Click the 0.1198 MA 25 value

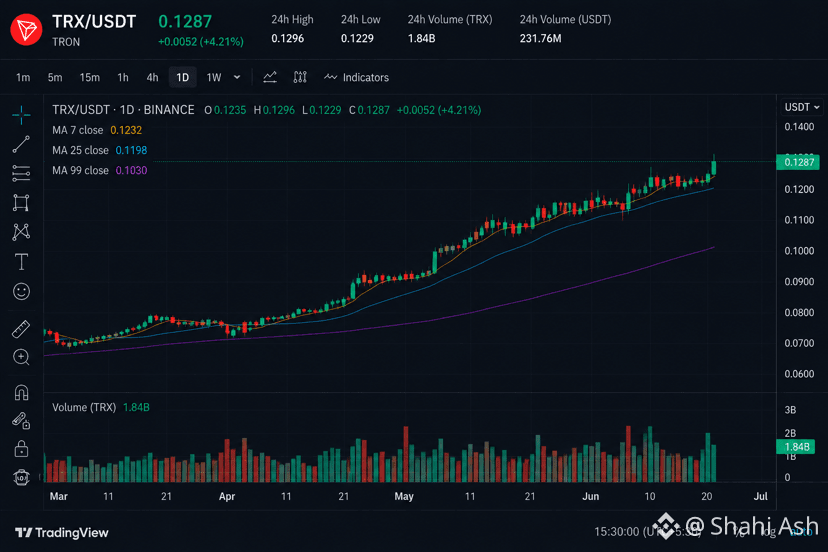point(131,150)
